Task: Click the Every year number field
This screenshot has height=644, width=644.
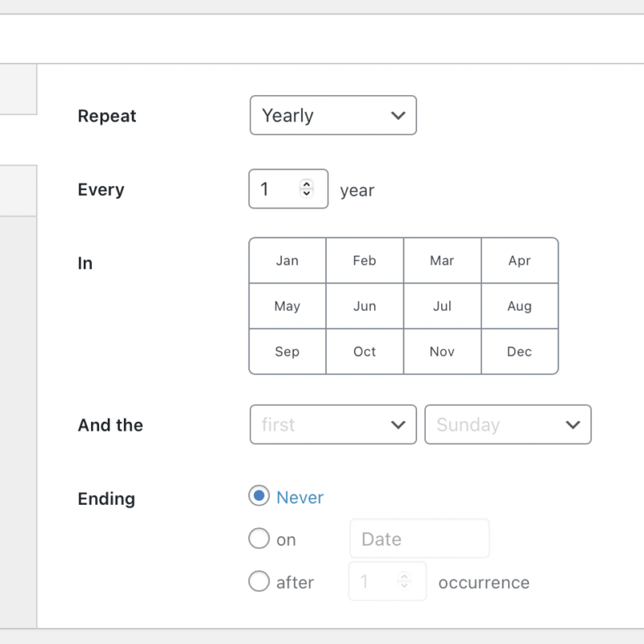Action: (278, 189)
